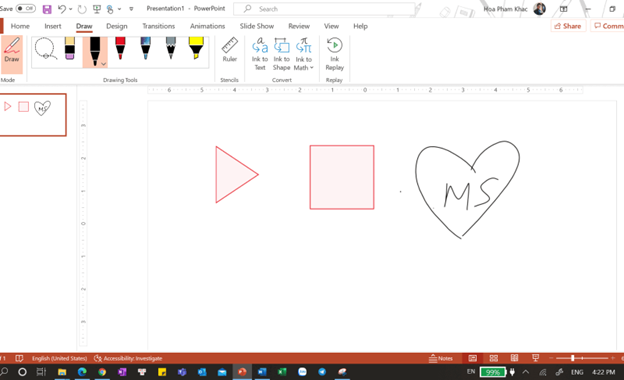Convert with Ink to Text
The width and height of the screenshot is (624, 380).
click(260, 54)
